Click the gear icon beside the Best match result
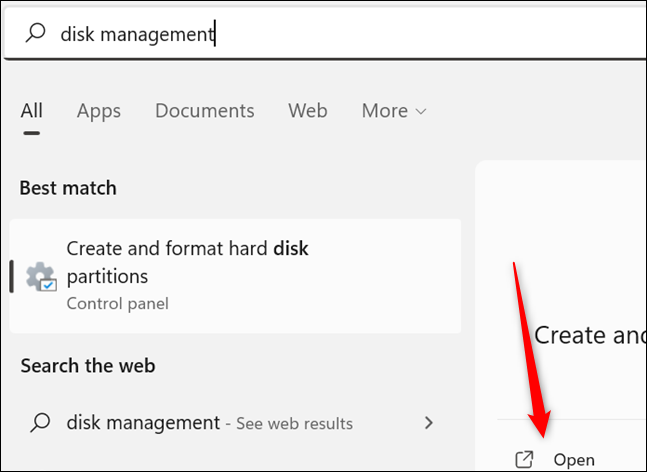This screenshot has height=472, width=647. 42,276
